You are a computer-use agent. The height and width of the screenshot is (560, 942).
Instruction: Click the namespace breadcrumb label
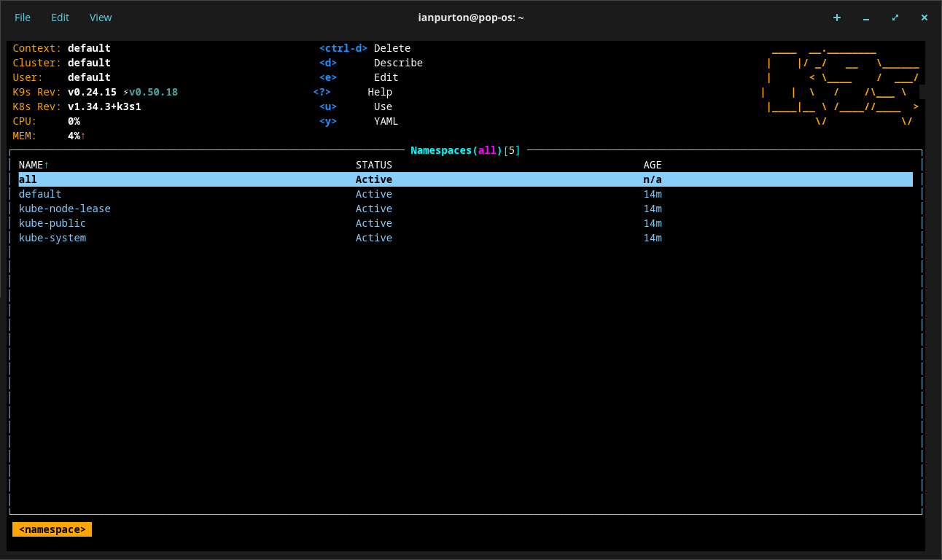point(52,529)
